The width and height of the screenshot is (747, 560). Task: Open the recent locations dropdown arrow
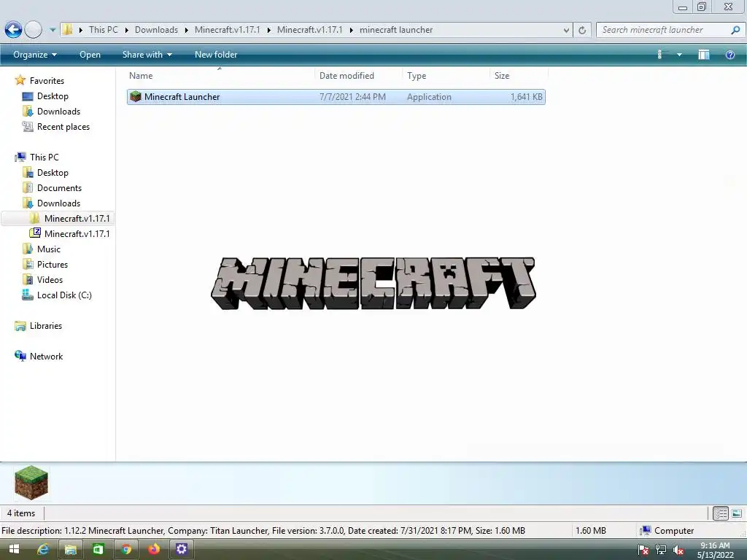[53, 29]
